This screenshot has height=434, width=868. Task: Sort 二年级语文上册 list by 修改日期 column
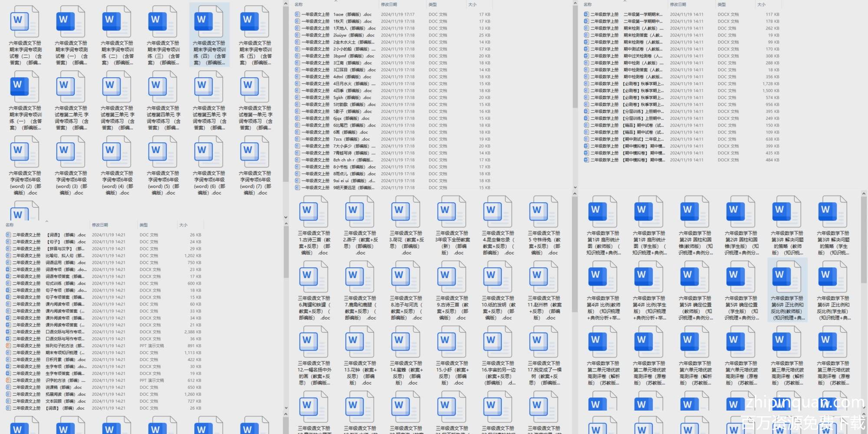(100, 225)
